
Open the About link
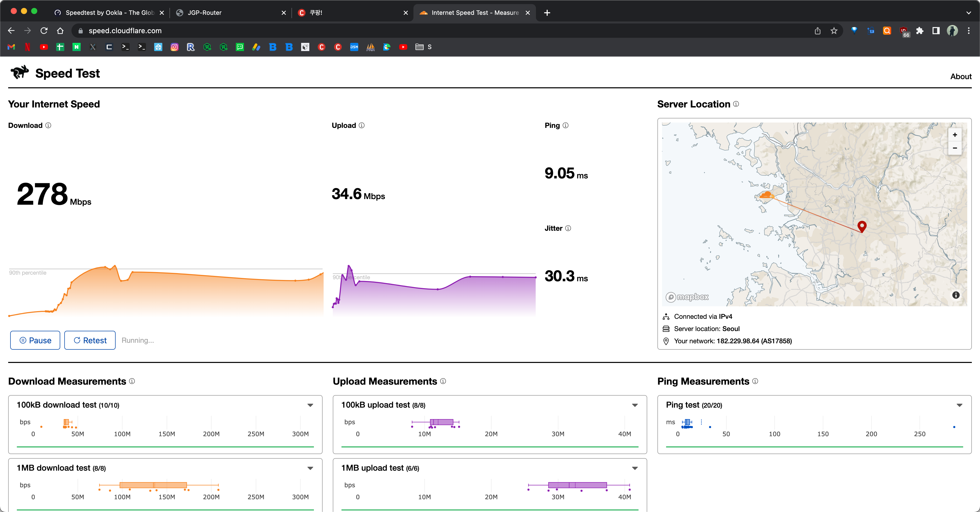coord(961,77)
